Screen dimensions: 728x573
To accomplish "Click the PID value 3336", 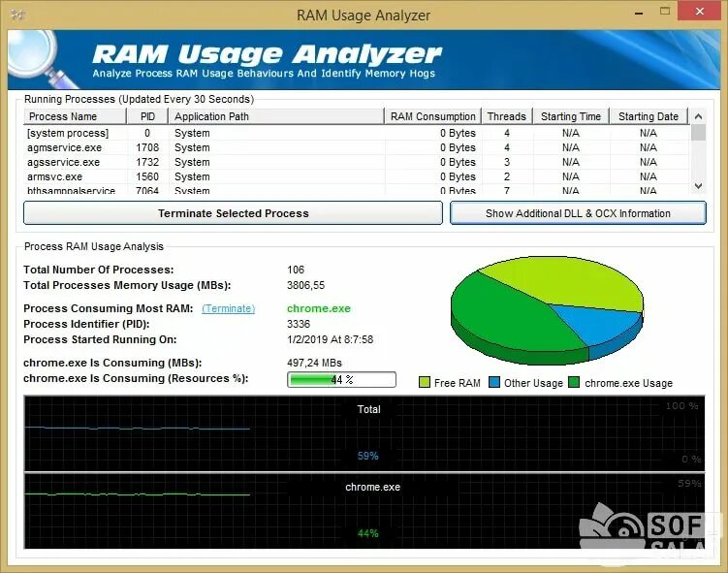I will pyautogui.click(x=299, y=324).
